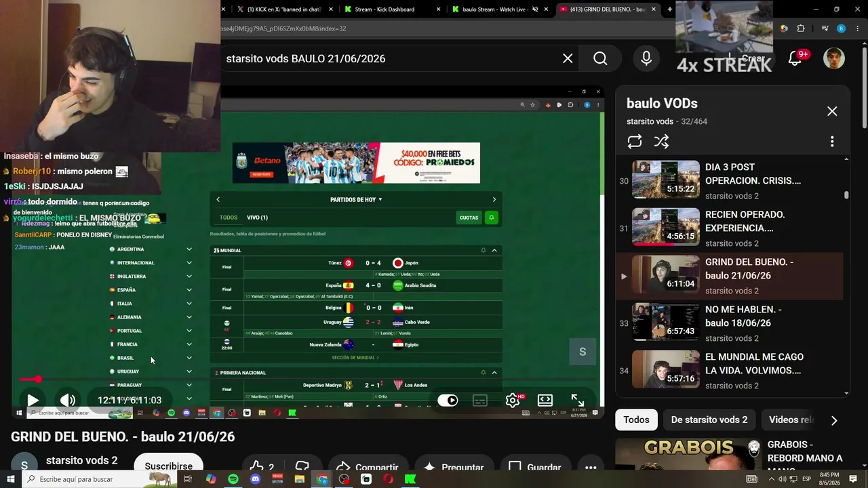Screen dimensions: 868x488
Task: Open the Windows Start menu
Action: [10, 479]
